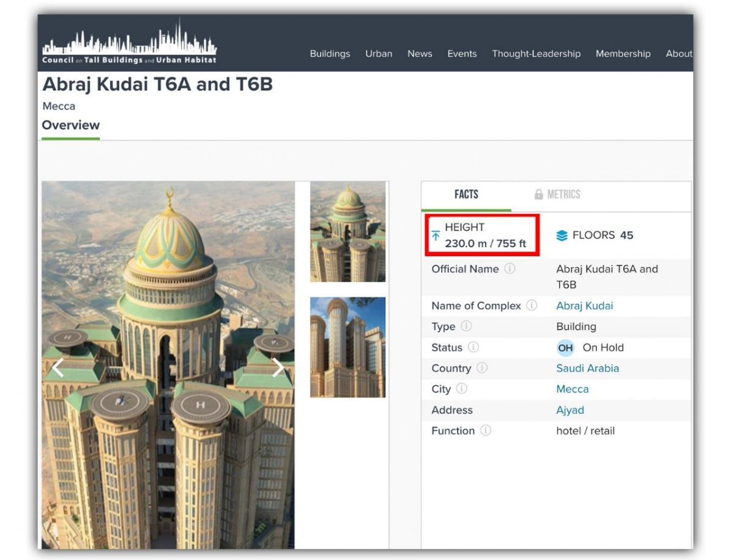Click info icon beside Name of Complex
The height and width of the screenshot is (560, 734).
click(532, 305)
